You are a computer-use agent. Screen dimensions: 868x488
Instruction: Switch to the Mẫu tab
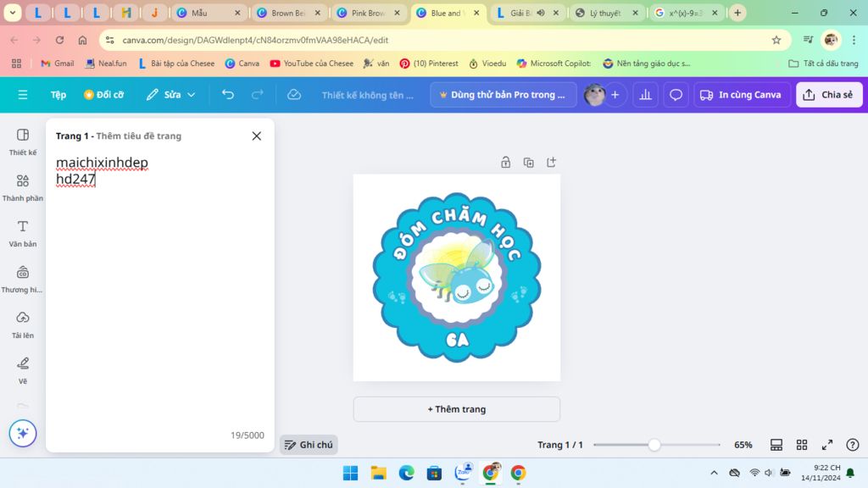tap(209, 13)
